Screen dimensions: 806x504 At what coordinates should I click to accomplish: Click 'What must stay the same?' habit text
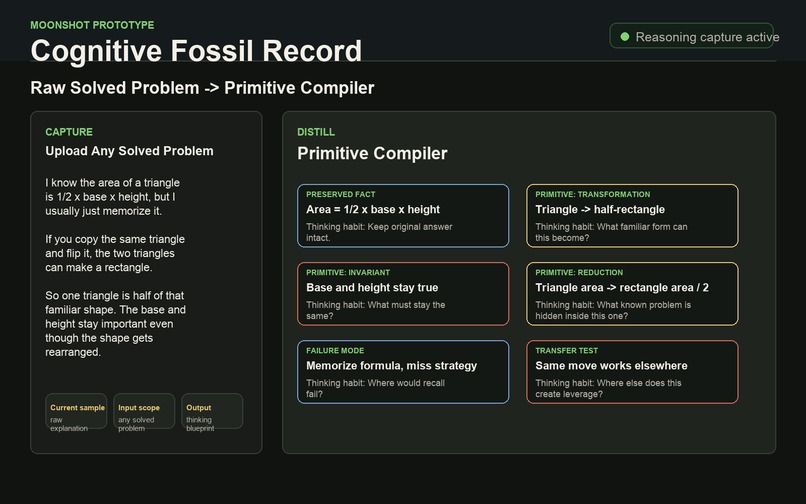coord(376,311)
